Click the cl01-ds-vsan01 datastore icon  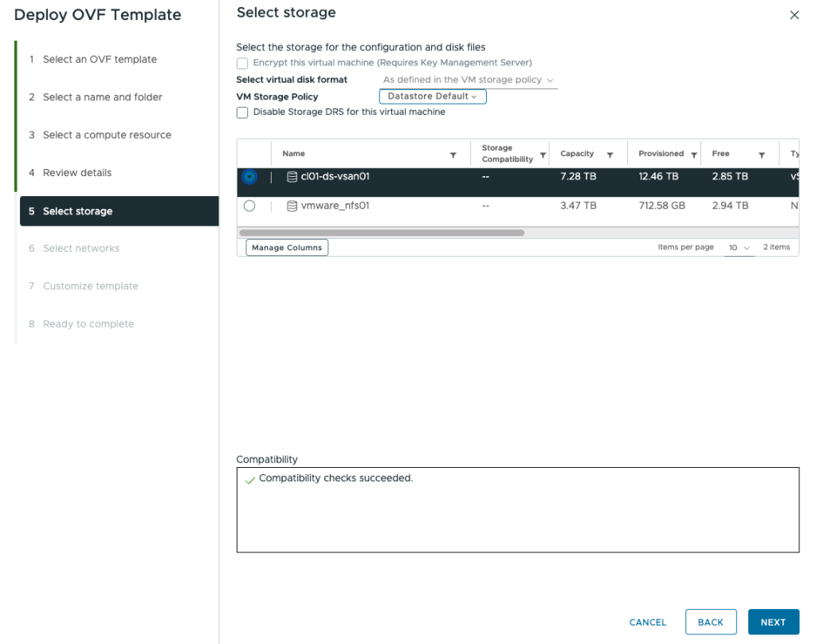(292, 177)
